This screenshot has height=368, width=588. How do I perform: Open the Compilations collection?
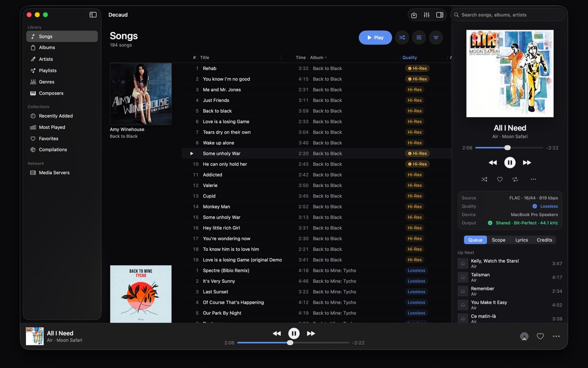coord(62,150)
